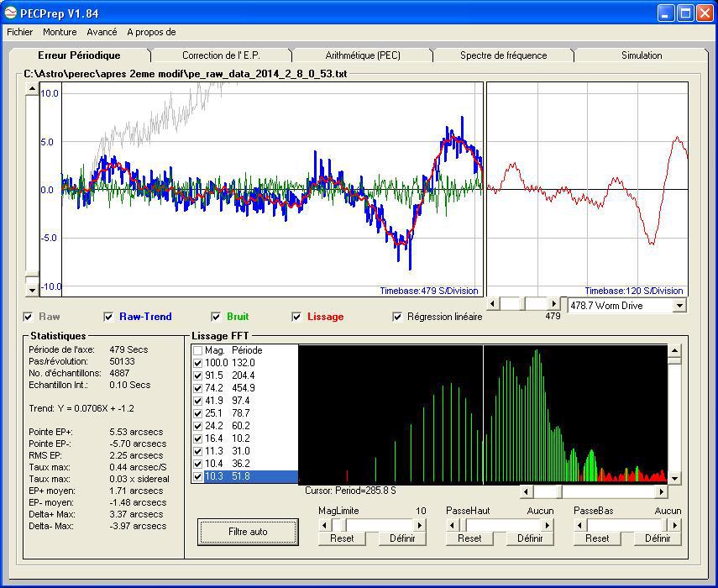Click right arrow of PasseBas slider
Viewport: 718px width, 588px height.
pos(674,525)
